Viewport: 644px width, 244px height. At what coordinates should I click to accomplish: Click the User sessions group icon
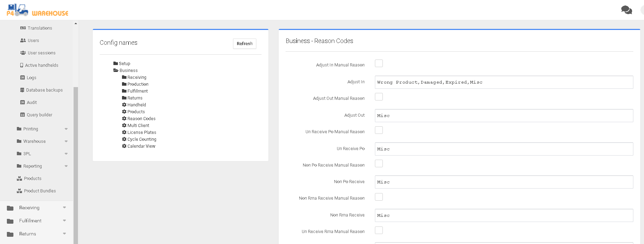coord(23,53)
